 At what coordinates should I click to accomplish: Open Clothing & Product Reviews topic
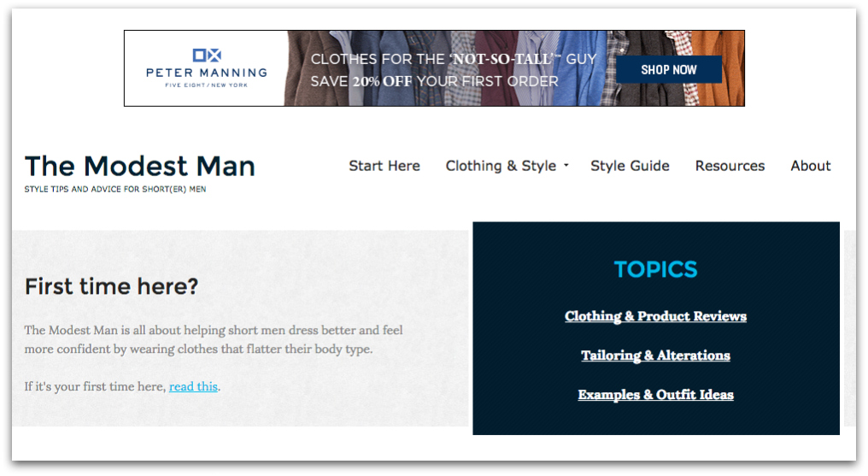click(x=655, y=316)
